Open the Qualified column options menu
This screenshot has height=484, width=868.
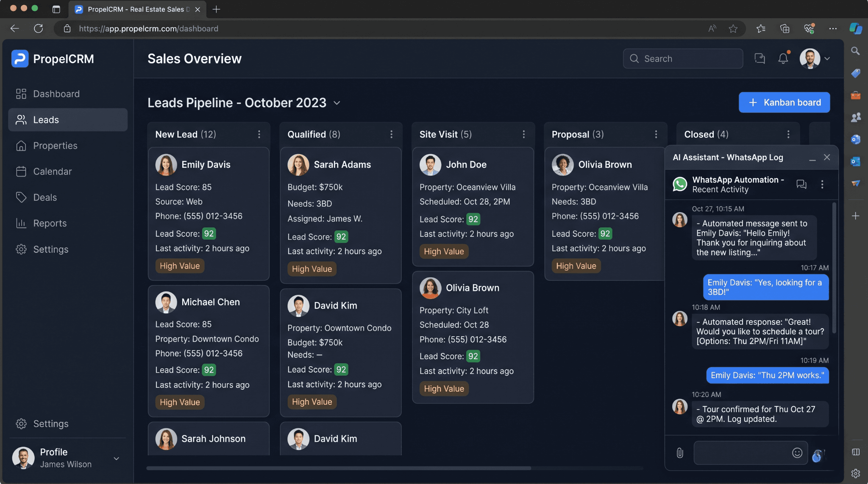click(391, 134)
